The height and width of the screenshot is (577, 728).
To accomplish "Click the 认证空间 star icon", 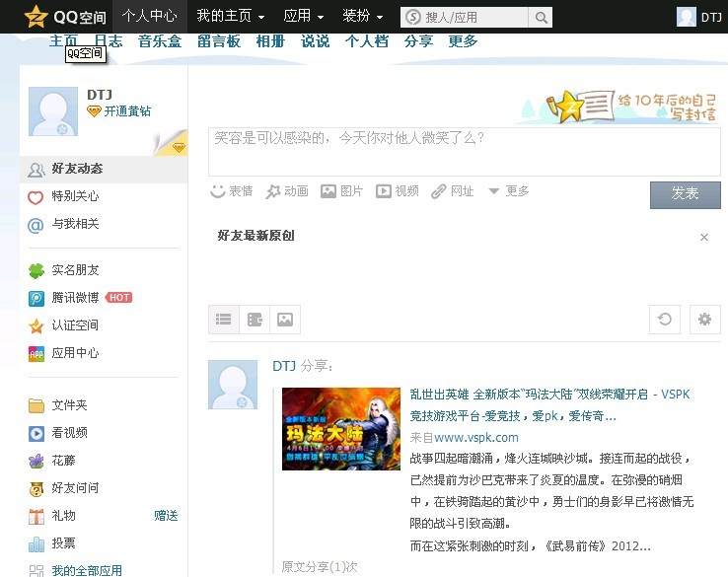I will pyautogui.click(x=36, y=325).
